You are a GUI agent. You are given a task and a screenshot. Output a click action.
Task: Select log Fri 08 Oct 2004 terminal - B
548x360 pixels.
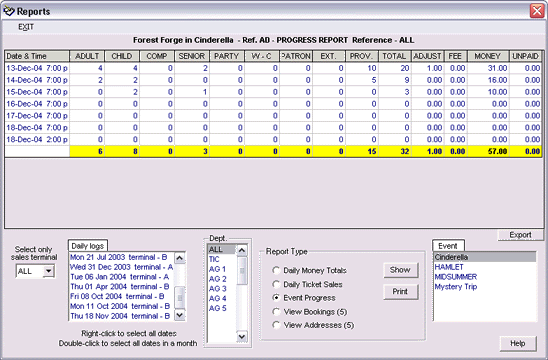click(x=121, y=296)
